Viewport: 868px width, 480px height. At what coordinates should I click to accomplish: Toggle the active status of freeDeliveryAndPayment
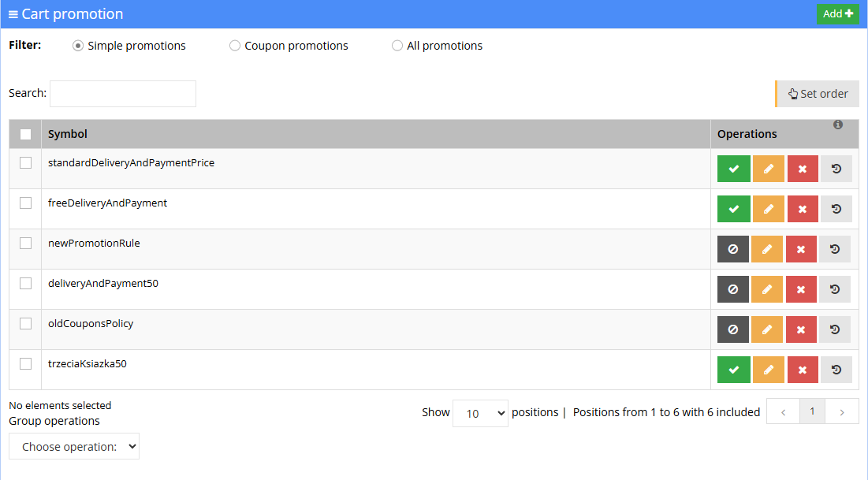pos(733,209)
